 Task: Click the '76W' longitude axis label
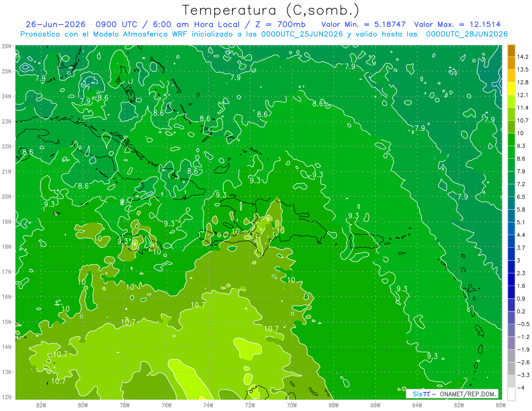(167, 405)
